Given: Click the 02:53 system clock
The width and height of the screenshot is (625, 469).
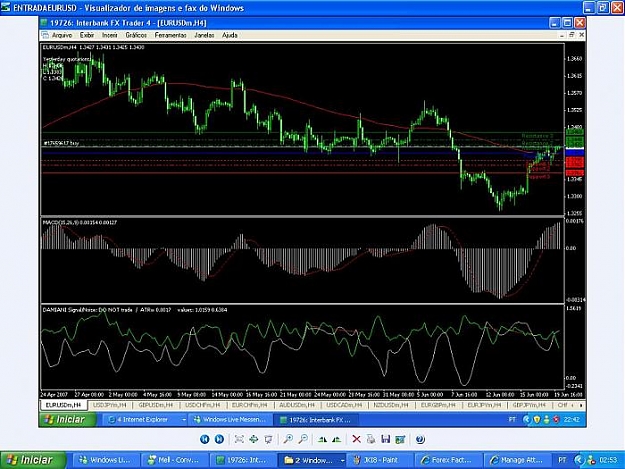Looking at the screenshot, I should tap(609, 460).
